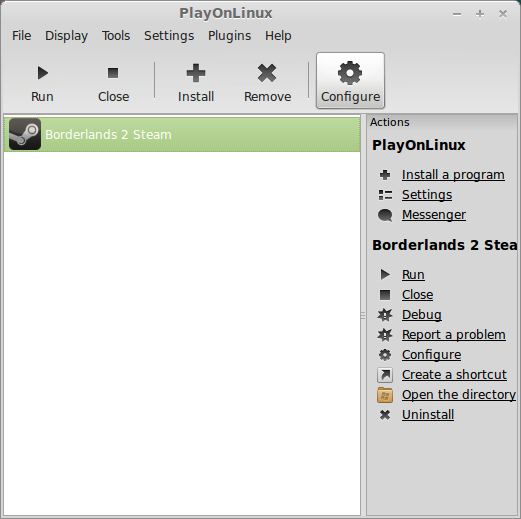This screenshot has height=519, width=521.
Task: Minimize the PlayOnLinux window
Action: pyautogui.click(x=457, y=14)
